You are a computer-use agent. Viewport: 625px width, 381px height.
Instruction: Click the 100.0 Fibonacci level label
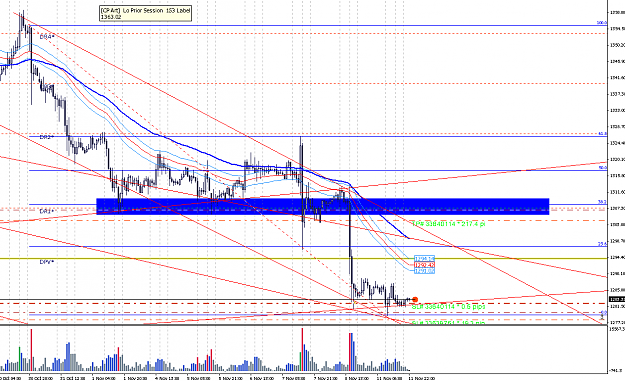point(602,23)
